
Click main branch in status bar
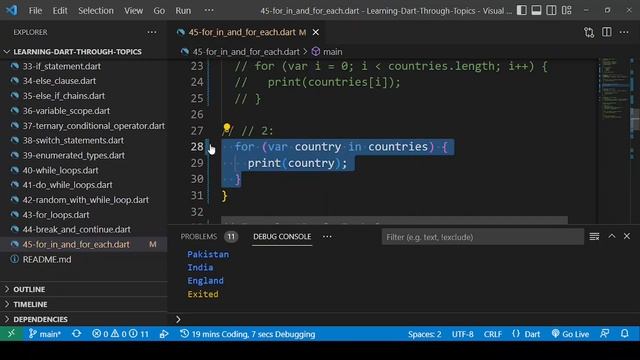click(x=45, y=334)
